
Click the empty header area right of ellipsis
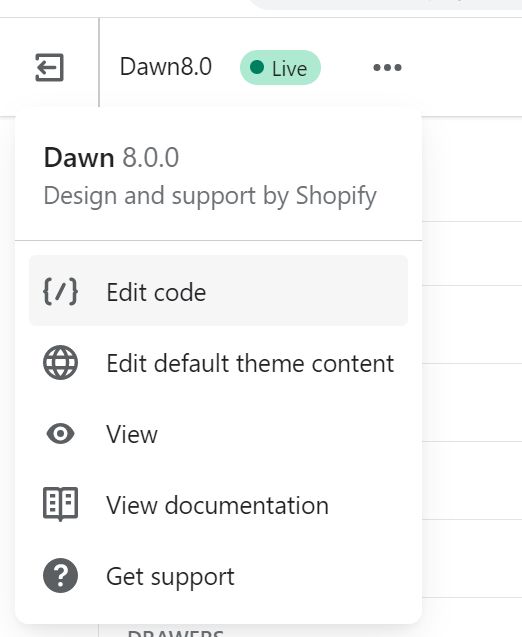[x=463, y=67]
